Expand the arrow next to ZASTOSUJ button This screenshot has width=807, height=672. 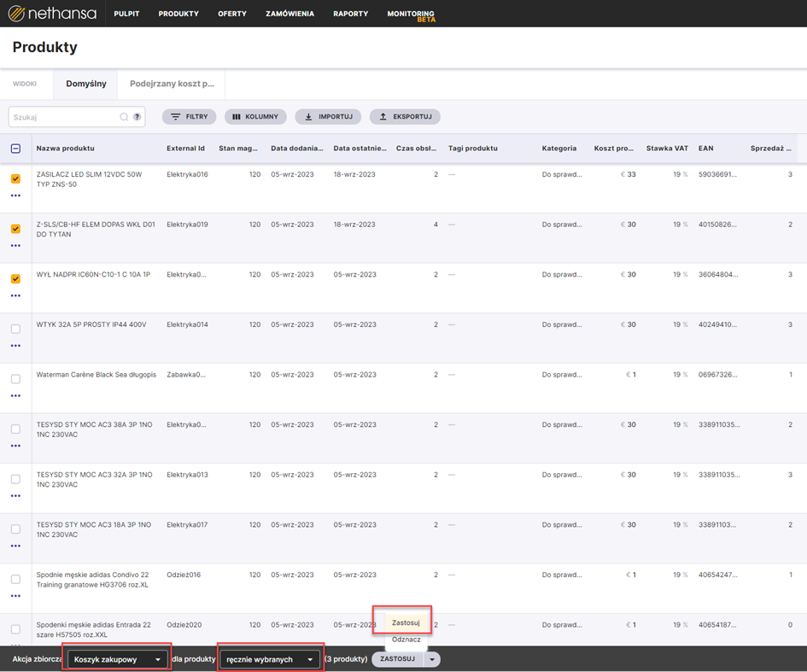(x=432, y=659)
